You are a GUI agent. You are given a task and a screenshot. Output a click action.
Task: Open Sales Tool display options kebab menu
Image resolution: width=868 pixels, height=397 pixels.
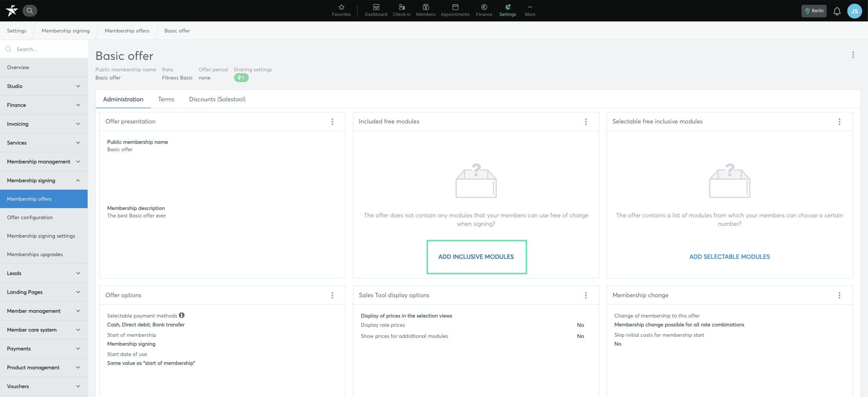click(586, 295)
